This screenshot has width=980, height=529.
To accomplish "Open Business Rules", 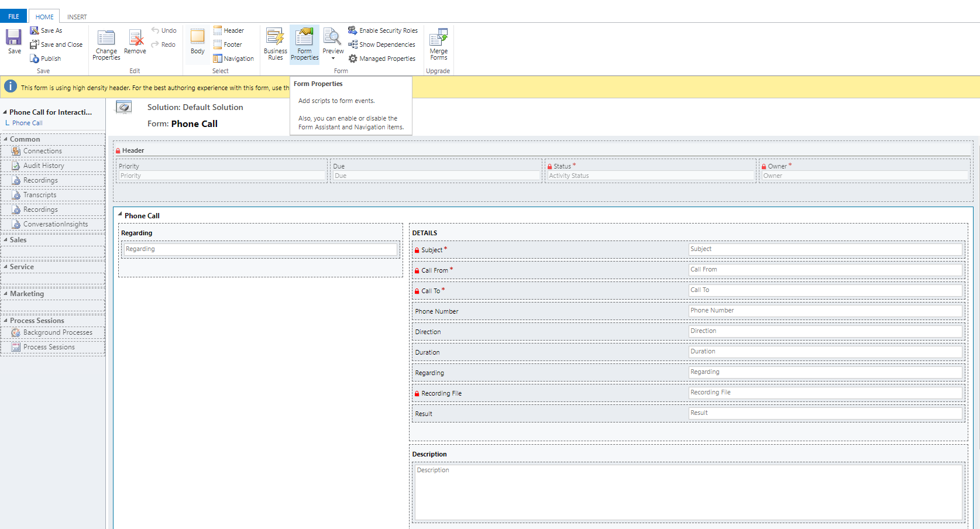I will (x=276, y=44).
